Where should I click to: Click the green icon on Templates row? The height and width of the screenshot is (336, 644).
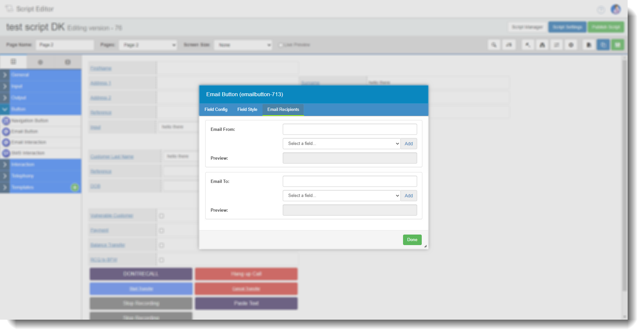click(75, 187)
